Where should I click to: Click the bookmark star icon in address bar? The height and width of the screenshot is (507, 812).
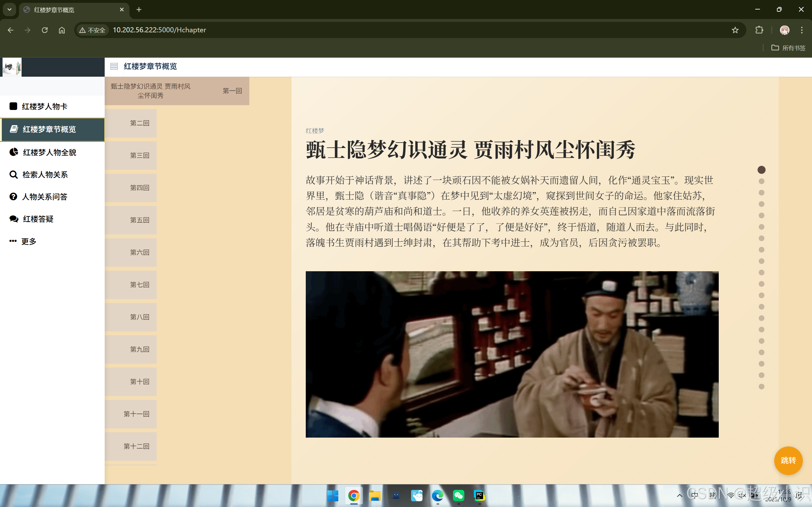click(x=735, y=30)
